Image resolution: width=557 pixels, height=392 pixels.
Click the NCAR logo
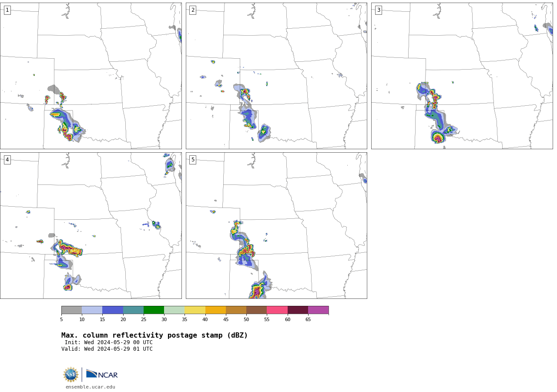pyautogui.click(x=102, y=374)
